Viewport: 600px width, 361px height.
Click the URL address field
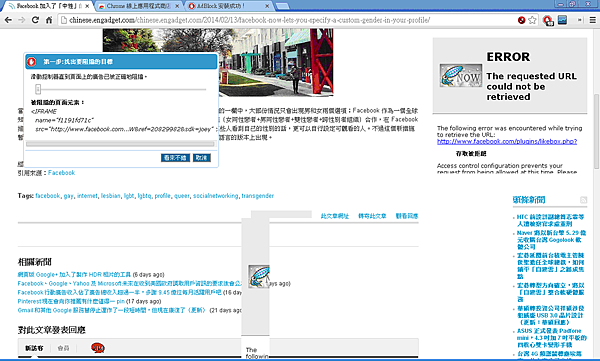tap(287, 20)
